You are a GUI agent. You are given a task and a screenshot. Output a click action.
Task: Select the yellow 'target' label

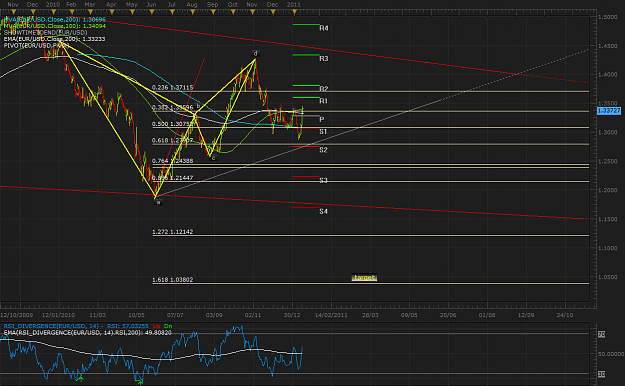[364, 278]
